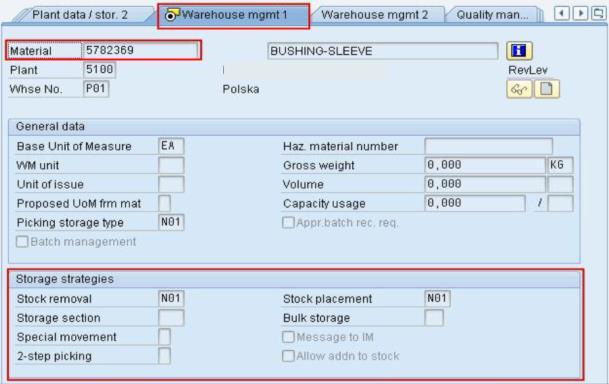609x384 pixels.
Task: Click the Capacity usage unit field
Action: tap(560, 203)
